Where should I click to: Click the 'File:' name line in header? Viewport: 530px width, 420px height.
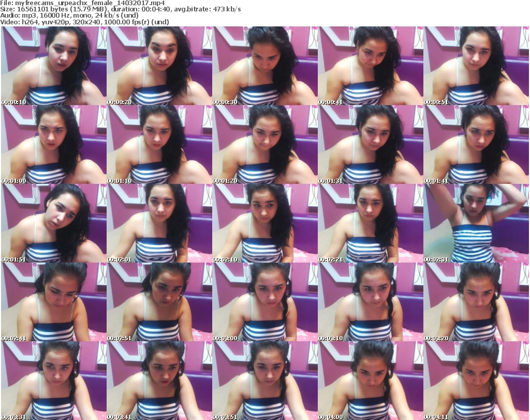pos(82,3)
